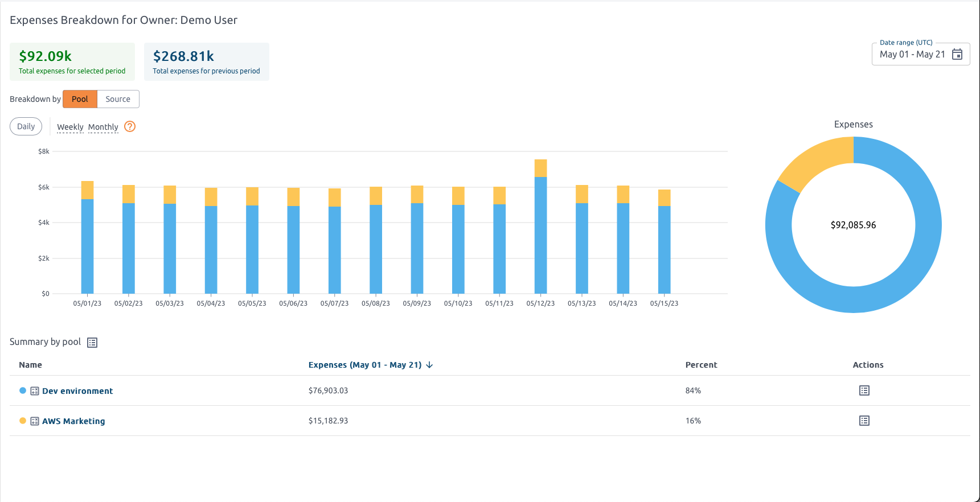This screenshot has width=980, height=502.
Task: Open the AWS Marketing pool link
Action: click(x=73, y=421)
